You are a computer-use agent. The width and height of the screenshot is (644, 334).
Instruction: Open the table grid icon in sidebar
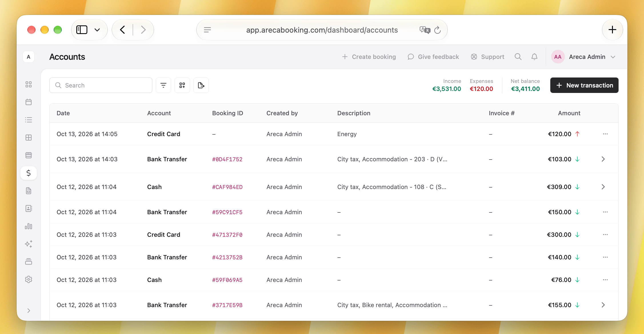coord(29,138)
